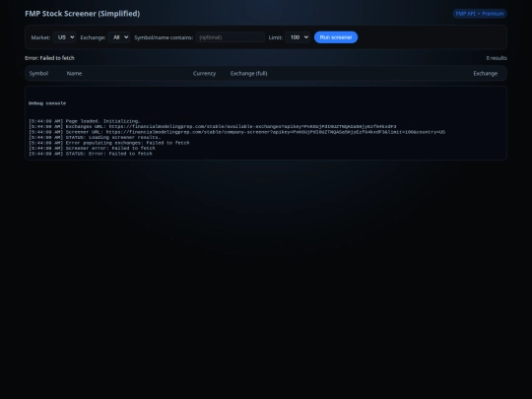The image size is (532, 399).
Task: Focus the Symbol/name contains input field
Action: pyautogui.click(x=230, y=37)
